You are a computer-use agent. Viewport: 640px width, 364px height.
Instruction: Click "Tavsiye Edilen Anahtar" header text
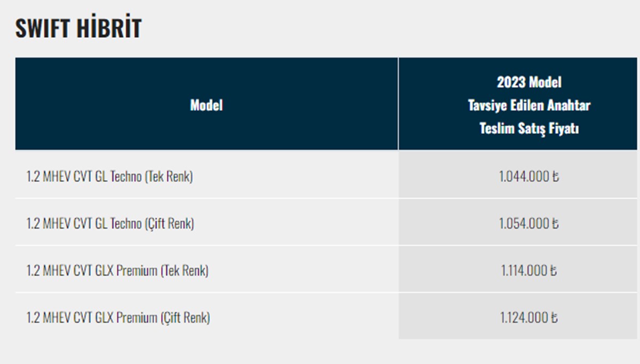(x=529, y=106)
